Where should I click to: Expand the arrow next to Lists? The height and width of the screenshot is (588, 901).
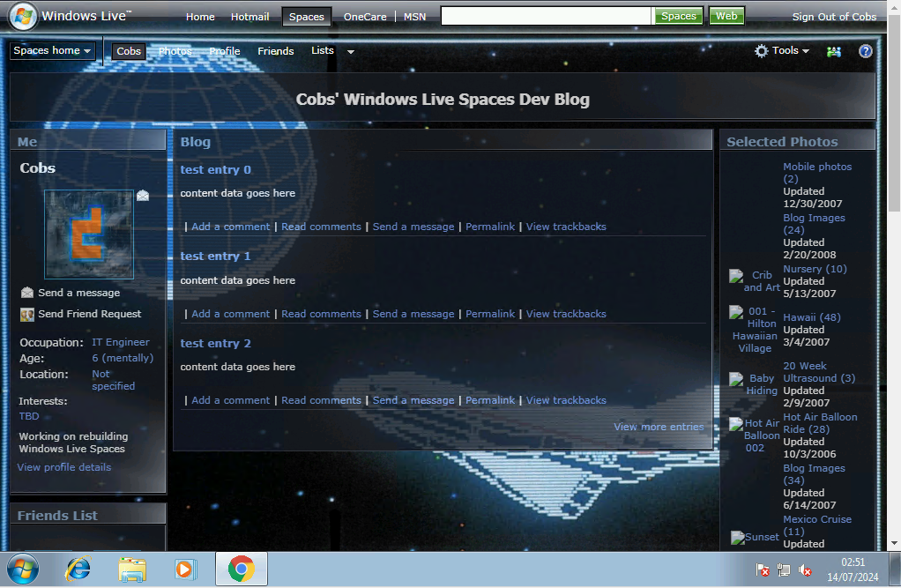coord(351,52)
